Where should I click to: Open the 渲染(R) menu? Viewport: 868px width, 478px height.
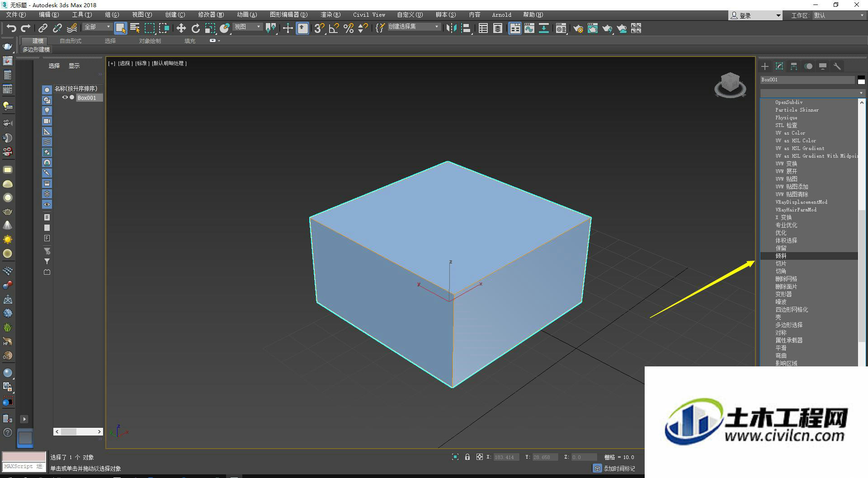[x=330, y=15]
